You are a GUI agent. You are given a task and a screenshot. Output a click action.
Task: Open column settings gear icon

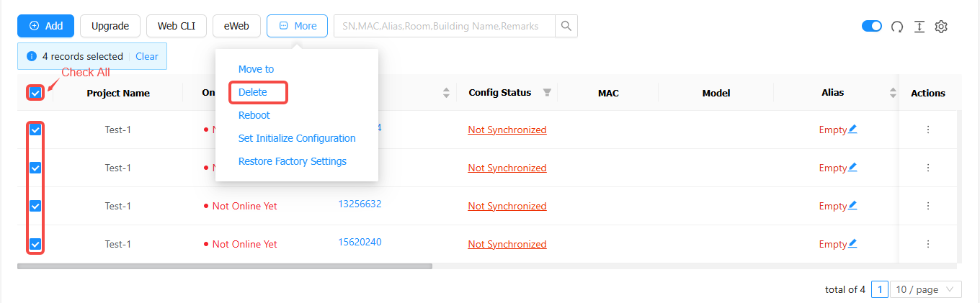[941, 27]
